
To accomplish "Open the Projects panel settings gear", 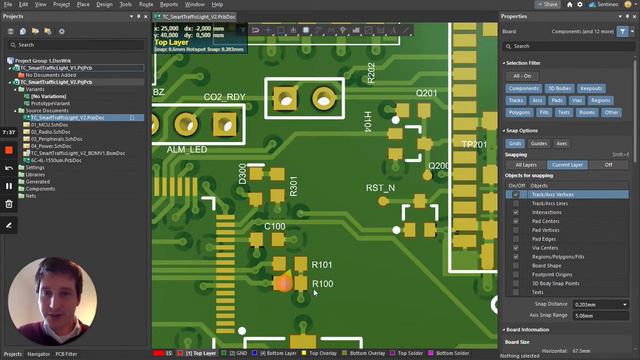I will tap(62, 31).
